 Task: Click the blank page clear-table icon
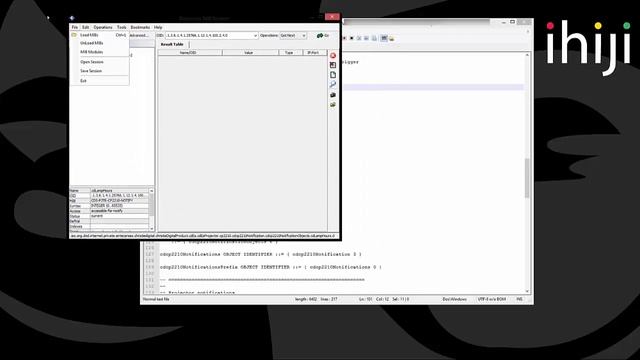click(x=333, y=75)
